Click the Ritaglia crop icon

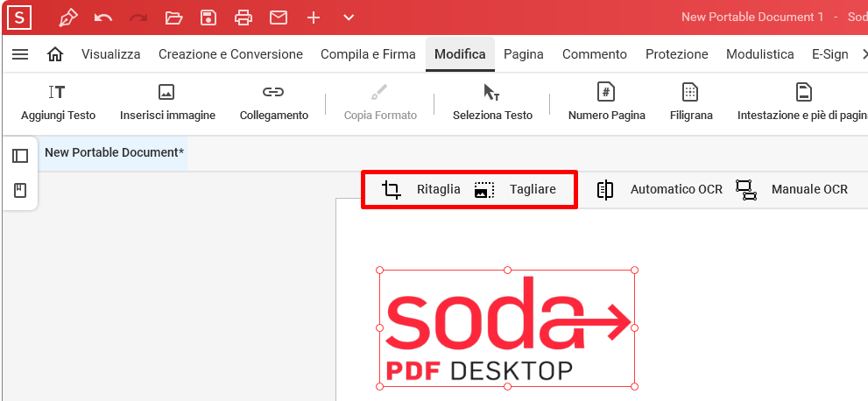click(x=392, y=190)
